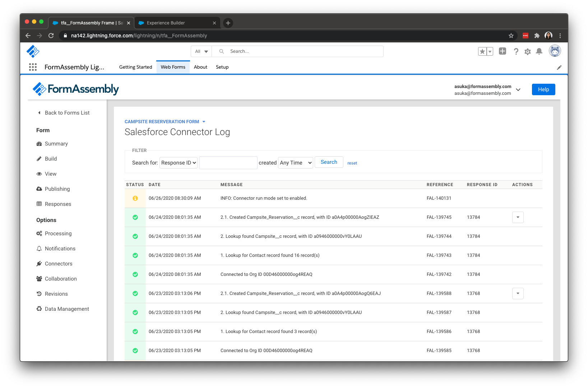Open the About tab
The width and height of the screenshot is (588, 388).
click(x=200, y=67)
